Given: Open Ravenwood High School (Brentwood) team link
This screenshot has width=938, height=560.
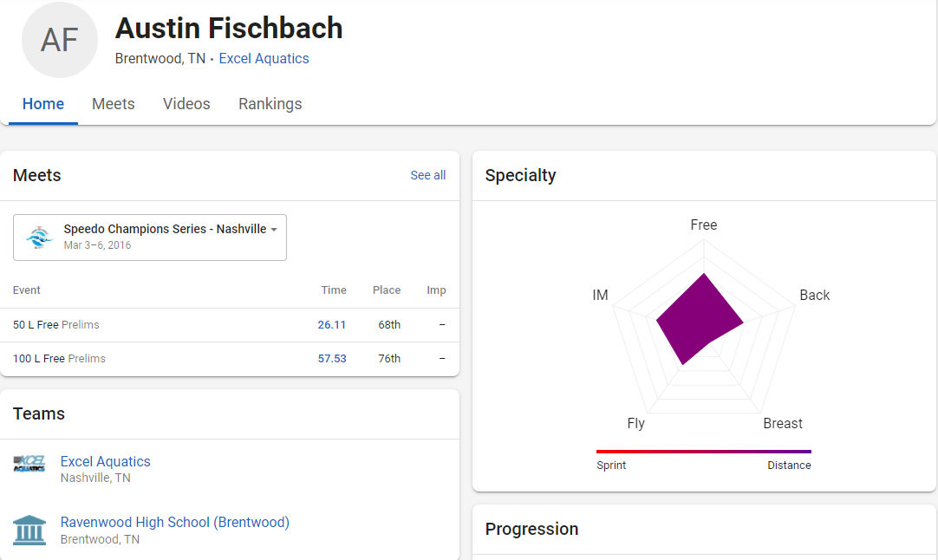Looking at the screenshot, I should pos(175,523).
